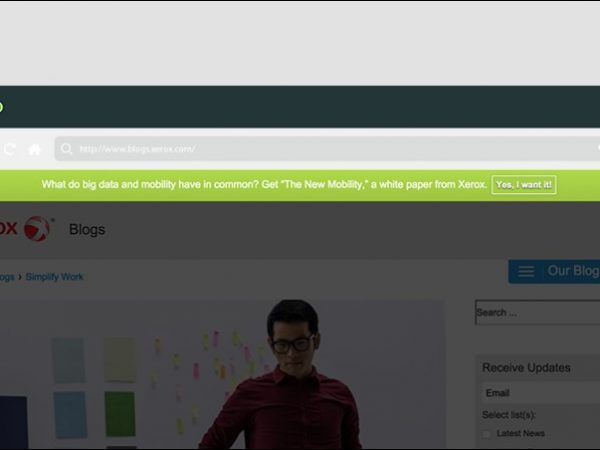
Task: Click the Blogs page title
Action: (x=87, y=229)
